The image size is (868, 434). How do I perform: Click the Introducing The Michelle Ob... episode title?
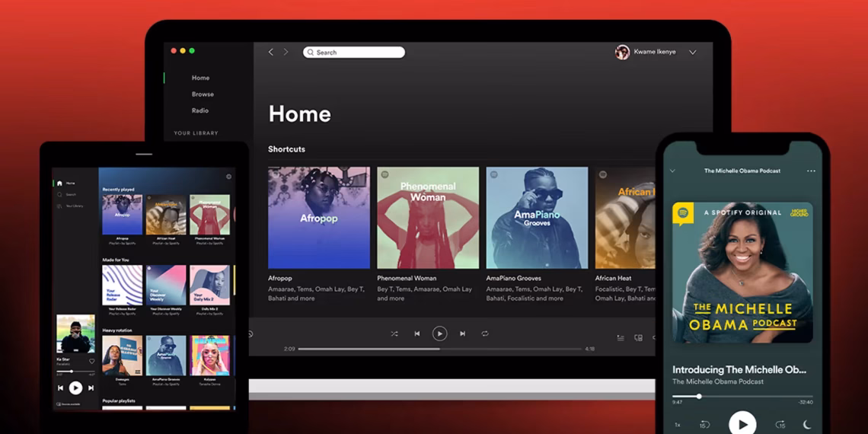tap(739, 370)
